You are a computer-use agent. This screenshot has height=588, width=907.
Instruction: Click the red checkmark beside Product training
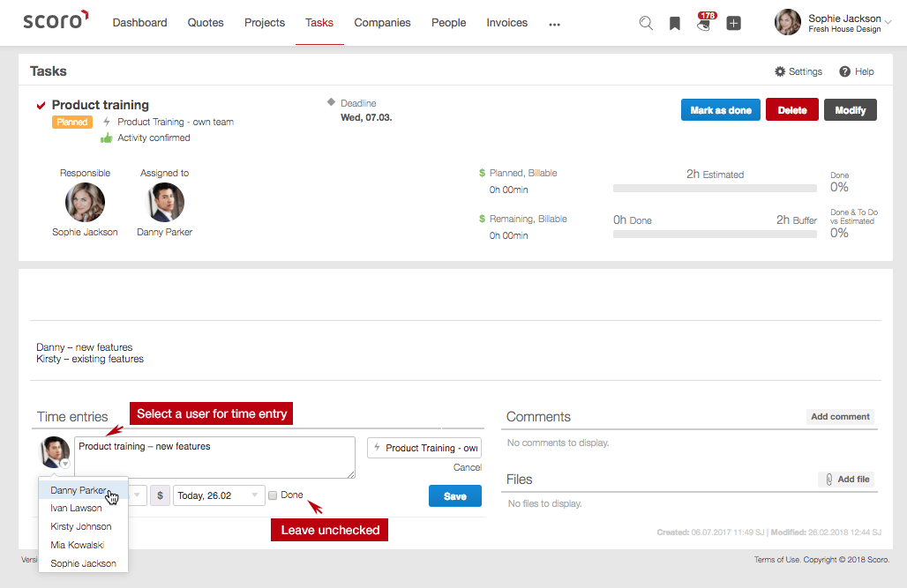(41, 105)
